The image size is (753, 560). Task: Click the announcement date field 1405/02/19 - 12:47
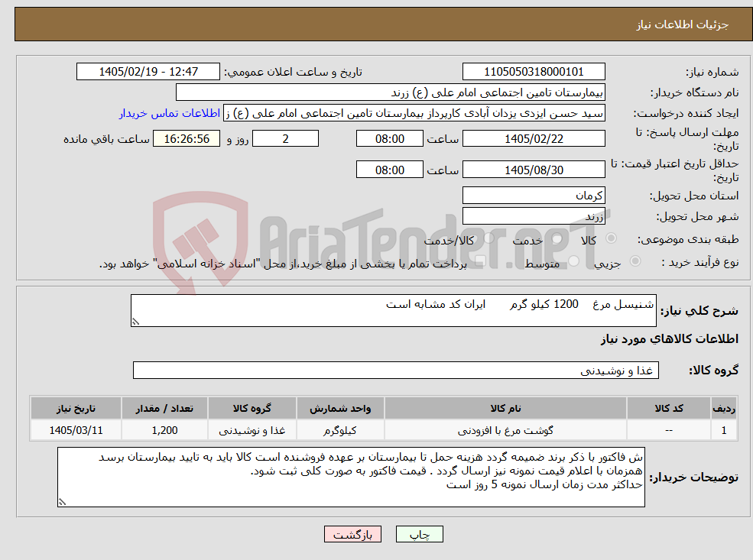[x=148, y=72]
